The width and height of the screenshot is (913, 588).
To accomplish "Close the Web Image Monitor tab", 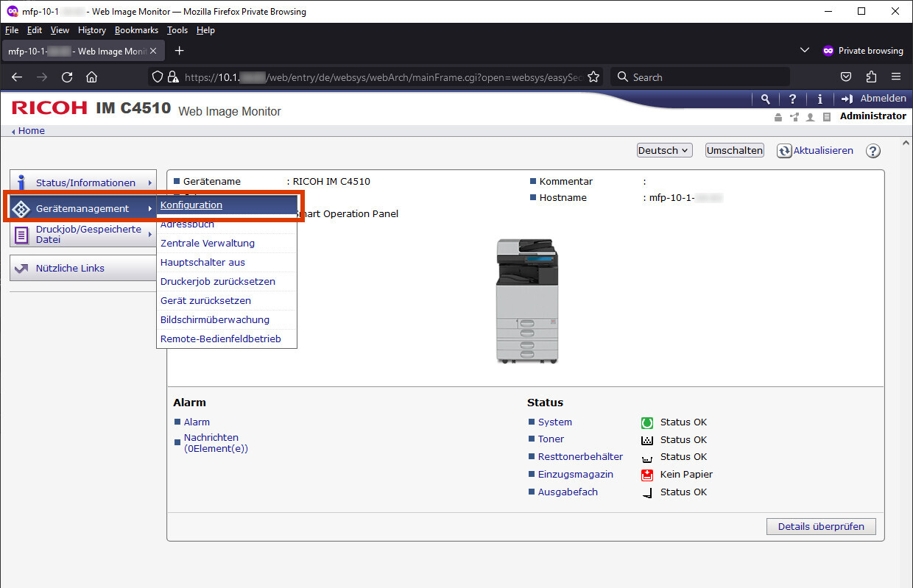I will [153, 51].
